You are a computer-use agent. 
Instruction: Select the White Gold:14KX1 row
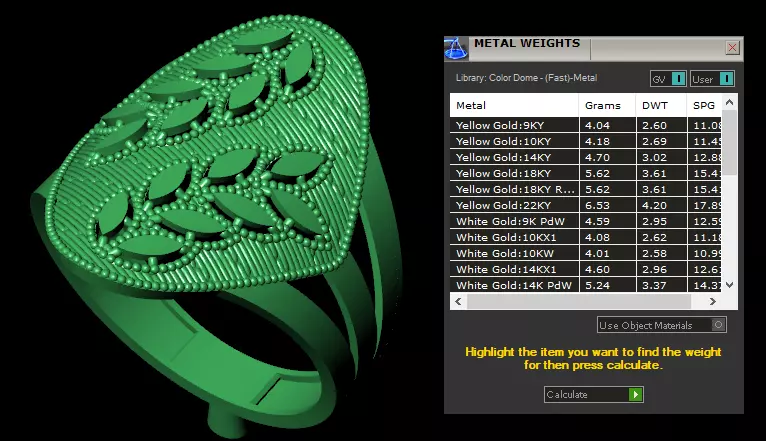point(585,269)
